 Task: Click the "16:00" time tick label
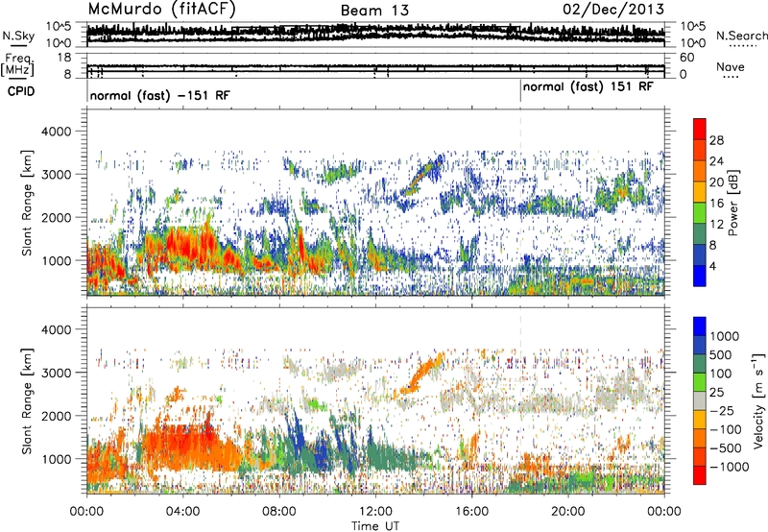(471, 512)
